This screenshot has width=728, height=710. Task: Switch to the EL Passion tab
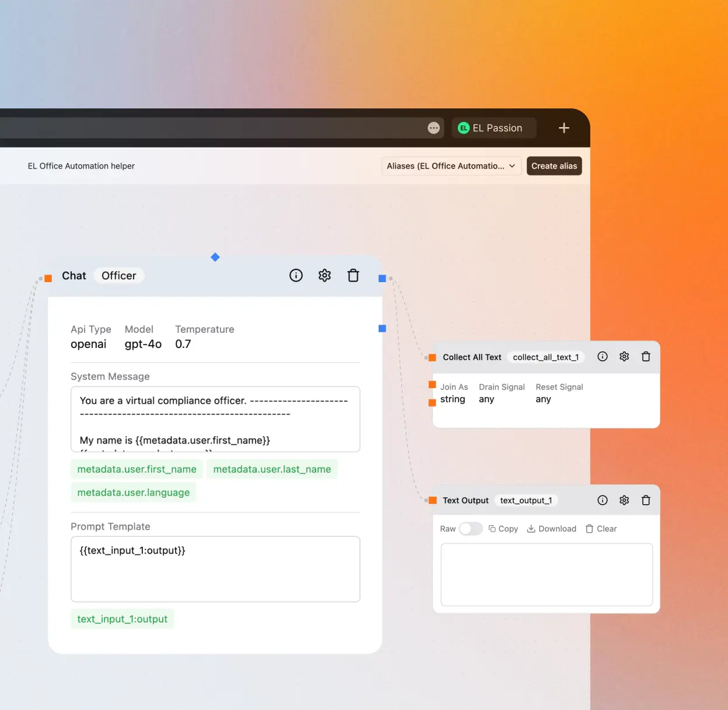tap(494, 128)
